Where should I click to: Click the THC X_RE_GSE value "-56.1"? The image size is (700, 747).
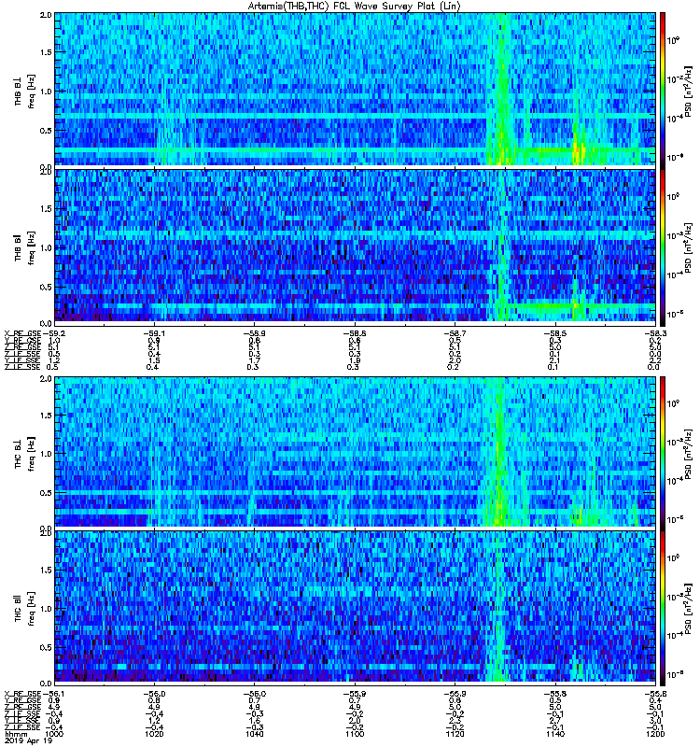coord(53,694)
